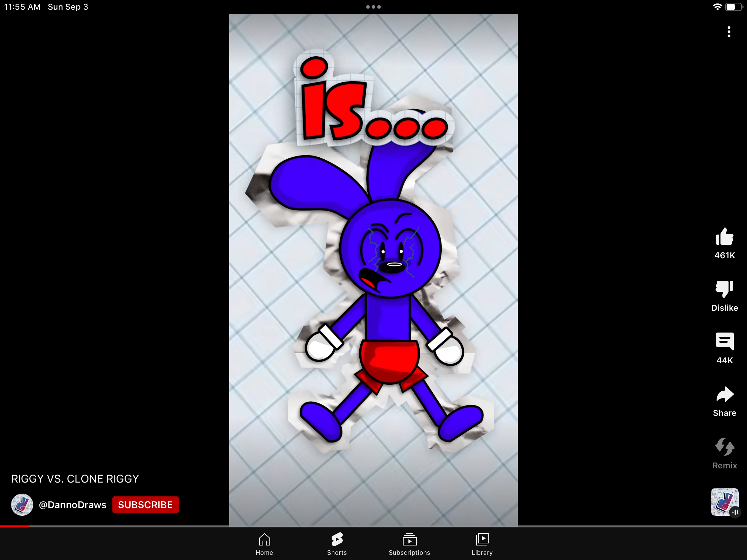Switch to the Shorts tab
Viewport: 747px width, 560px height.
(x=337, y=544)
